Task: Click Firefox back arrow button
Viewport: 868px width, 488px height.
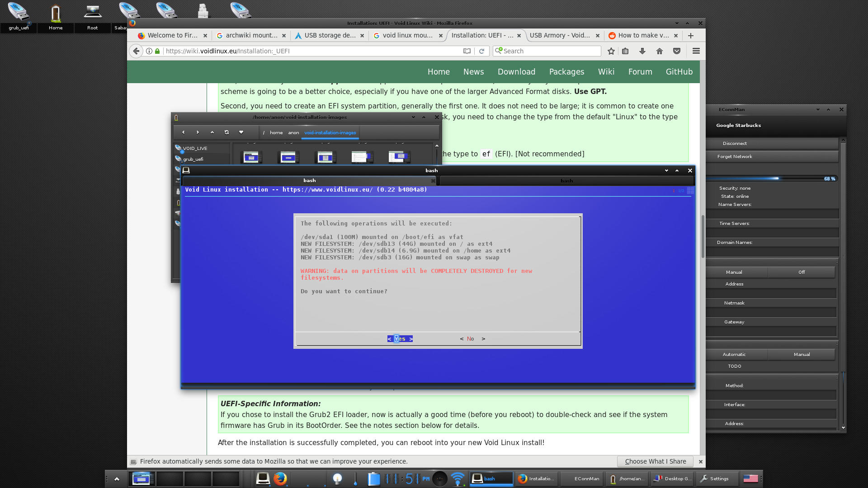Action: pos(136,51)
